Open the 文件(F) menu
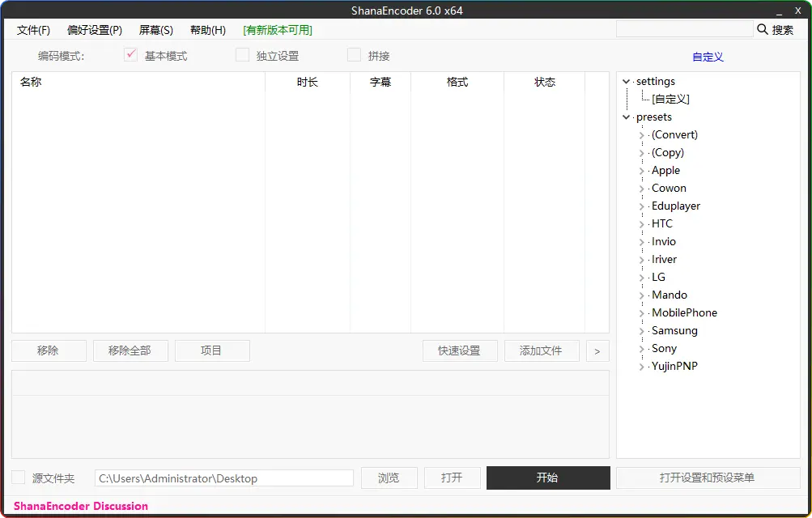This screenshot has width=812, height=518. coord(33,30)
